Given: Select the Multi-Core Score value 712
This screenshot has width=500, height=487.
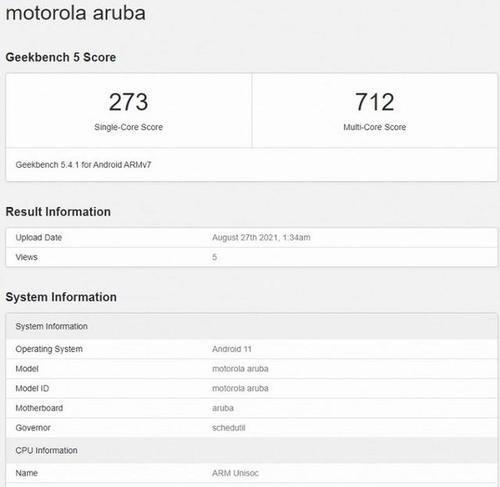Looking at the screenshot, I should click(x=375, y=102).
